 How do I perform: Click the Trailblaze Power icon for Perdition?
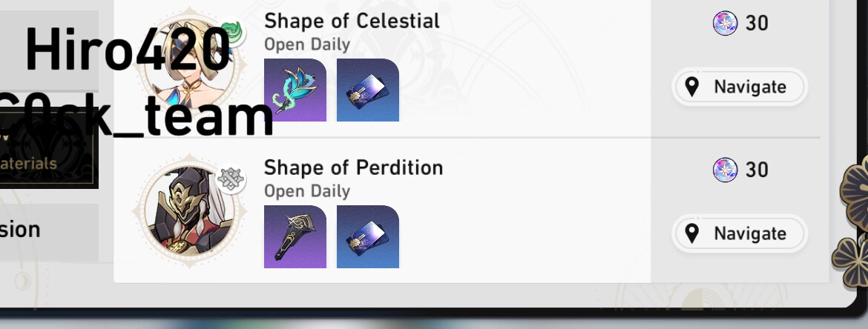[x=725, y=170]
